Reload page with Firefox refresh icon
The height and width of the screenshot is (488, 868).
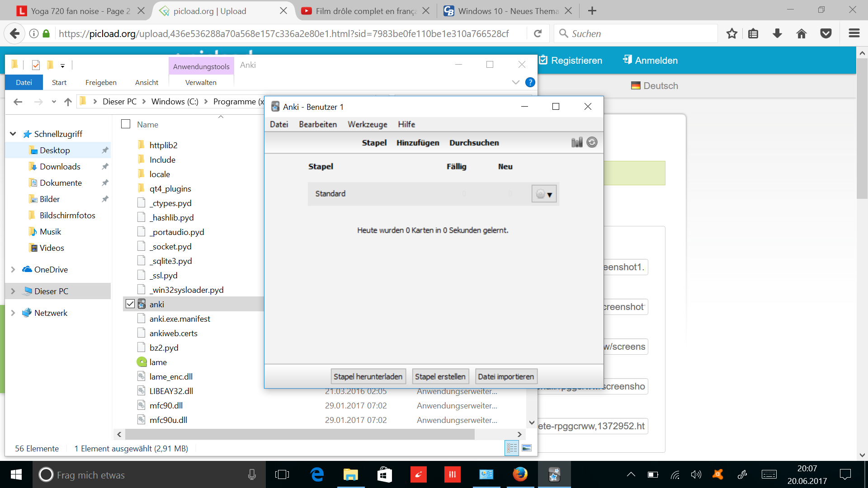538,33
